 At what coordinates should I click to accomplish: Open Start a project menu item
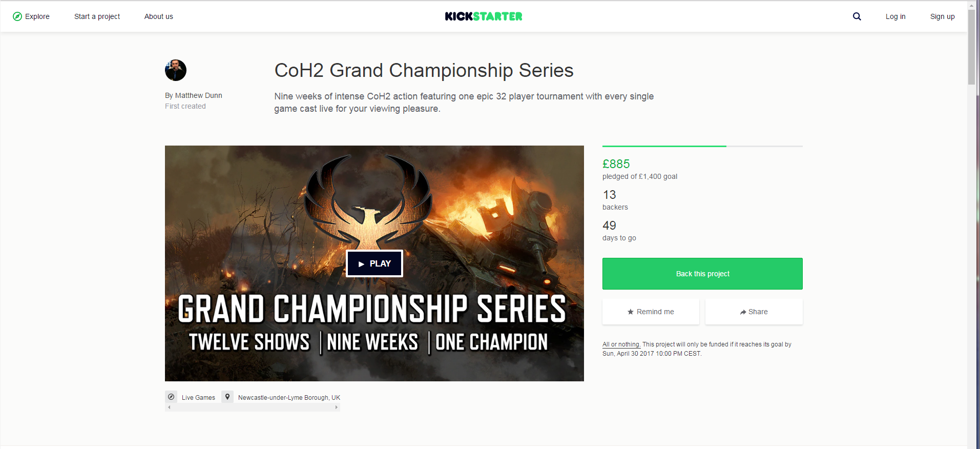click(x=97, y=16)
